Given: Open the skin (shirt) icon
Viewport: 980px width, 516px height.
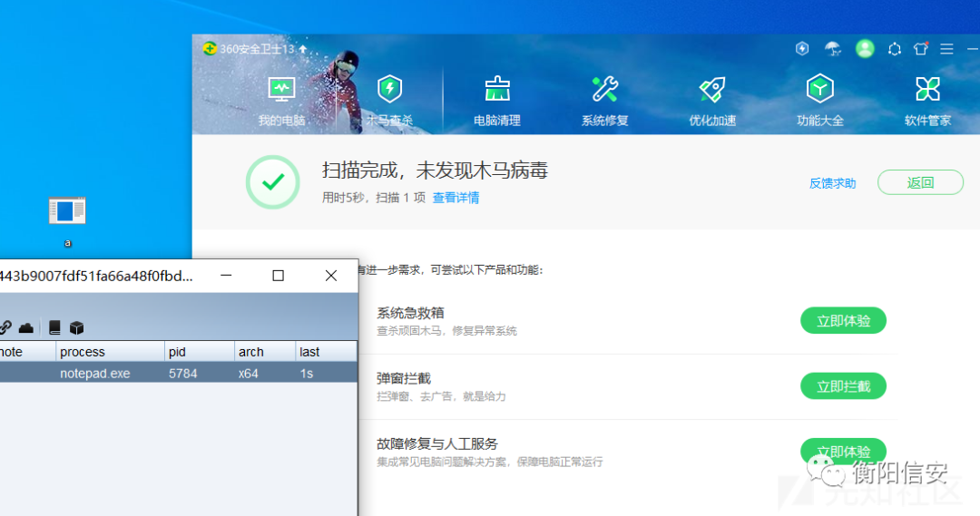Looking at the screenshot, I should point(921,49).
